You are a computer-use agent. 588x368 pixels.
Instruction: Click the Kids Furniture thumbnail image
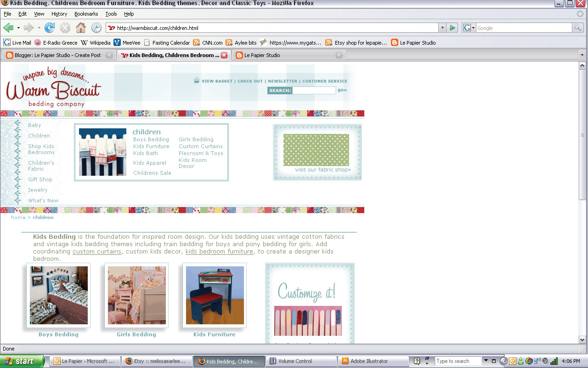[x=215, y=295]
